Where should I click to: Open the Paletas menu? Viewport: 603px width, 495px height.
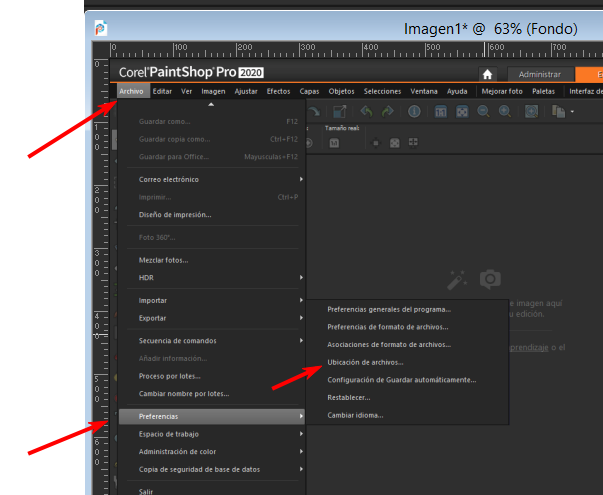click(543, 91)
